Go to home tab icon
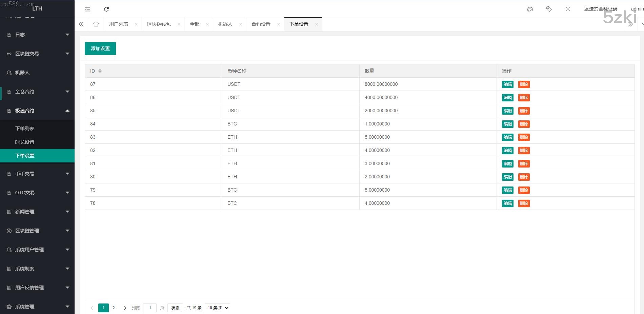644x314 pixels. click(96, 24)
